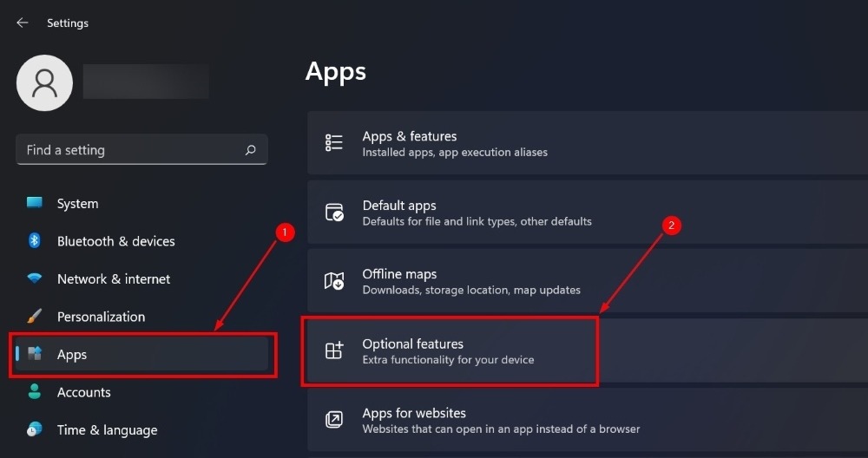This screenshot has width=868, height=458.
Task: Click 'Defaults for file and link types' text
Action: tap(440, 221)
